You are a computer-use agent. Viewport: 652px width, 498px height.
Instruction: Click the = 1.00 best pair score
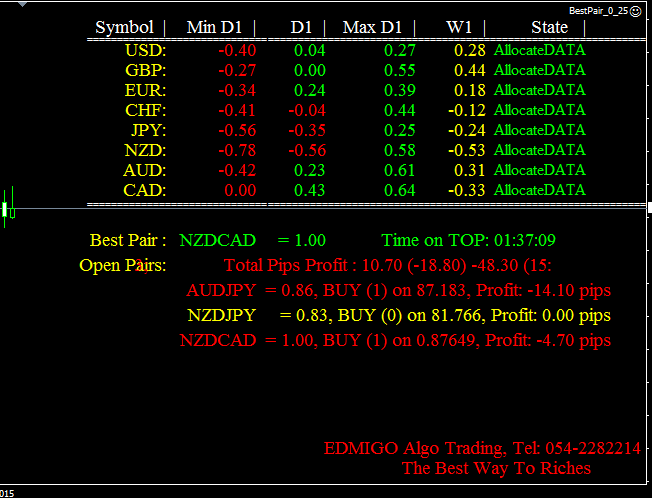[301, 241]
